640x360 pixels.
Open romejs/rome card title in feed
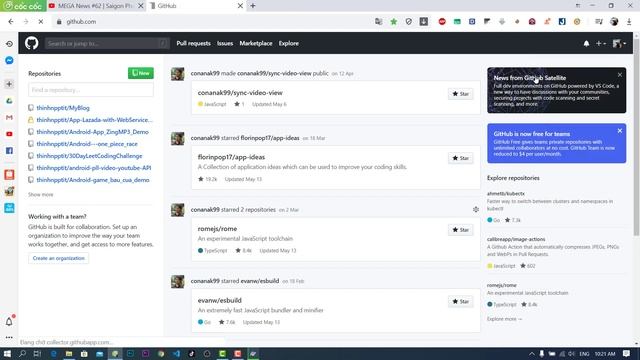(x=217, y=229)
